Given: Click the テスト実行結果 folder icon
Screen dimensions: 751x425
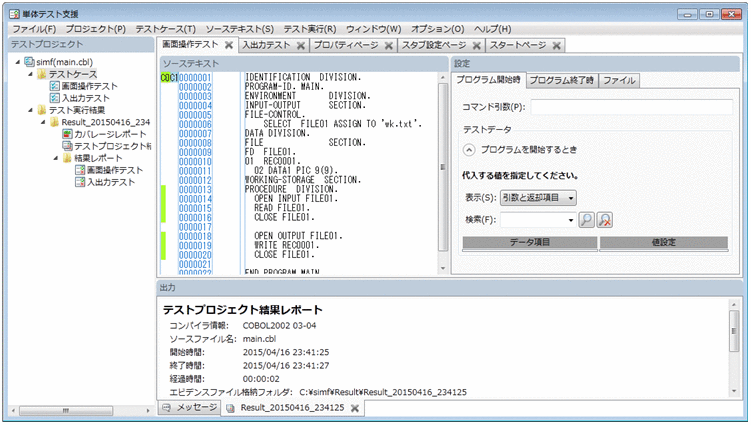Looking at the screenshot, I should click(42, 110).
